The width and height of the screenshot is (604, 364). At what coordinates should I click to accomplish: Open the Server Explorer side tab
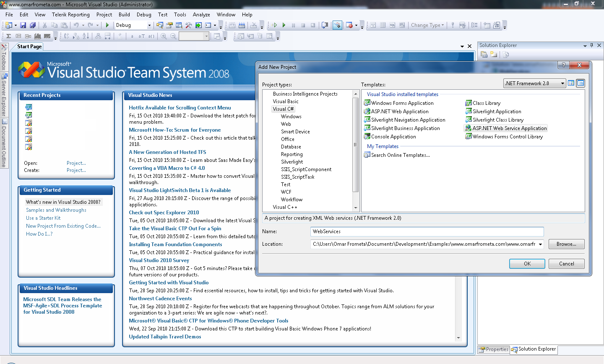(x=4, y=95)
